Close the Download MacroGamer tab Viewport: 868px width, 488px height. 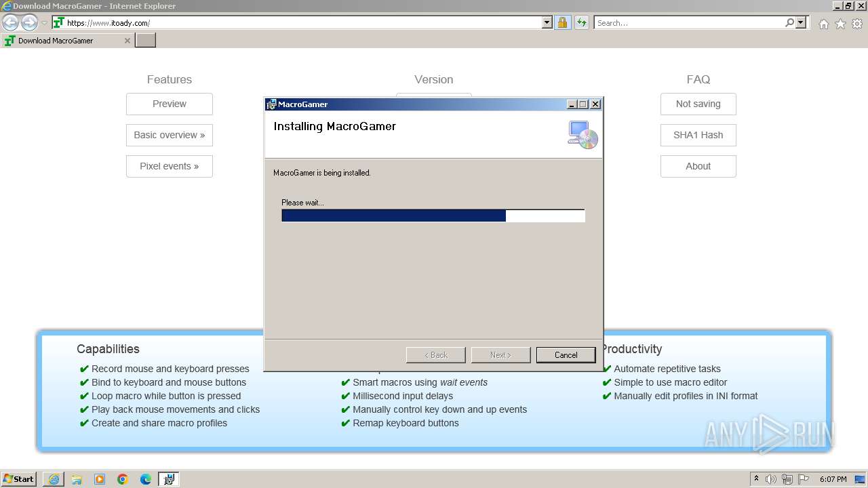[127, 41]
